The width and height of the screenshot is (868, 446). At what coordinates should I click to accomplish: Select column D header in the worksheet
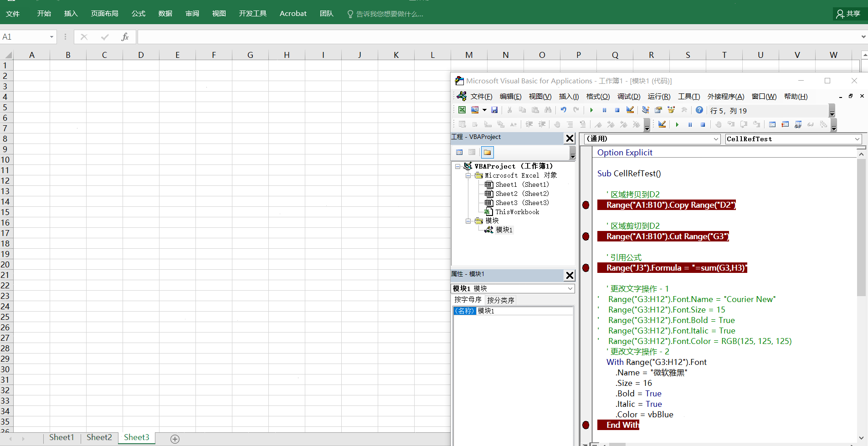pos(141,55)
